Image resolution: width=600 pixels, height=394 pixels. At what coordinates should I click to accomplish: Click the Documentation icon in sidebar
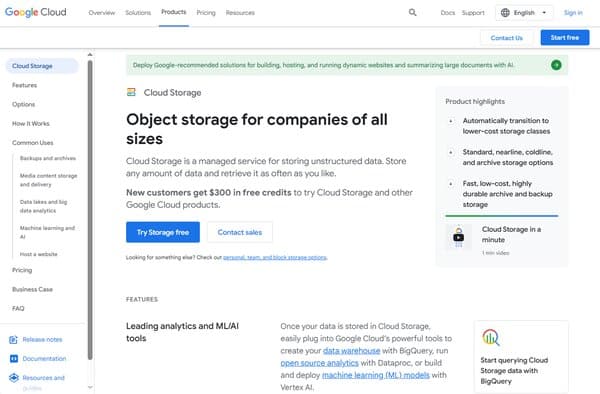(x=13, y=358)
